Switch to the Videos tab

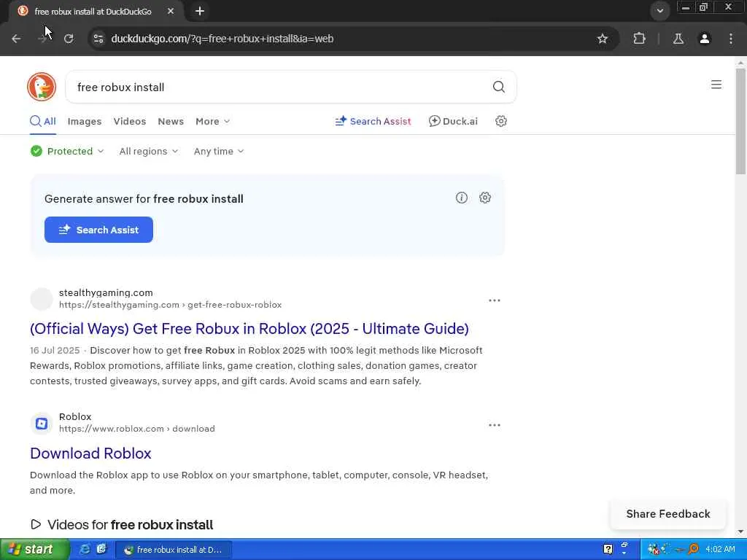(x=130, y=121)
